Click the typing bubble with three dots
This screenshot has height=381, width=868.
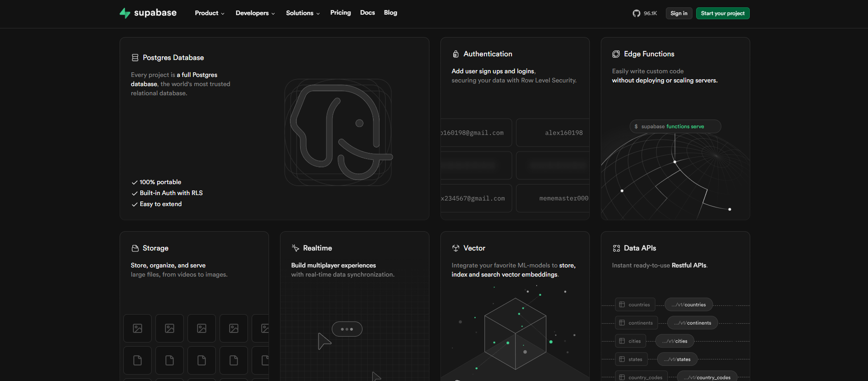347,329
